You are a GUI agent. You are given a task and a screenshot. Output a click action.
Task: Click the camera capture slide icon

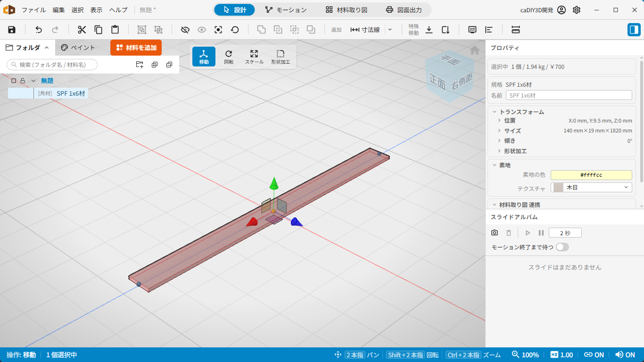click(495, 233)
